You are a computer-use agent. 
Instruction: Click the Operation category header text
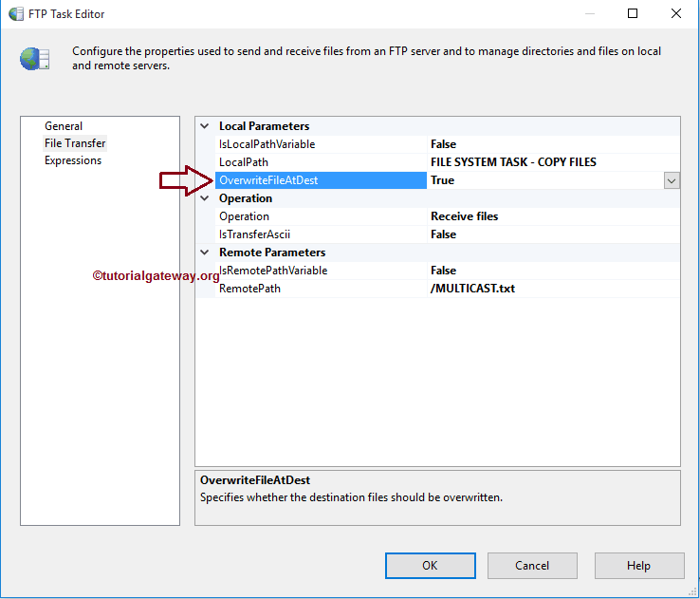click(246, 198)
